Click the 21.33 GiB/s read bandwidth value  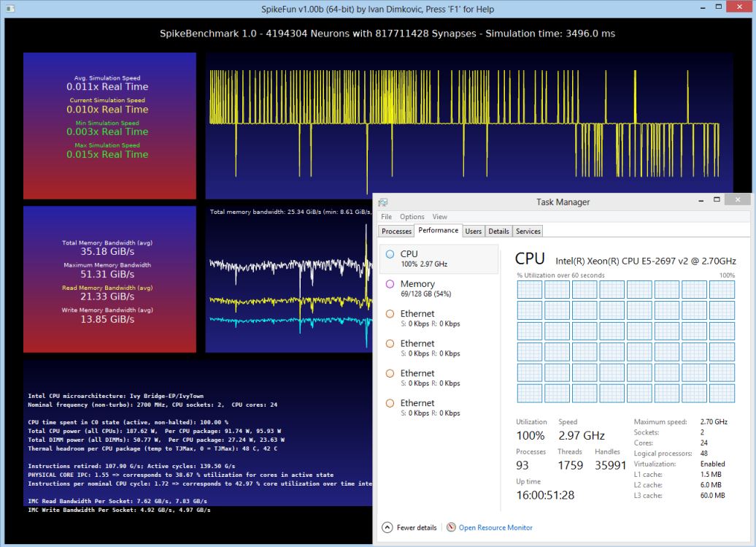(107, 297)
